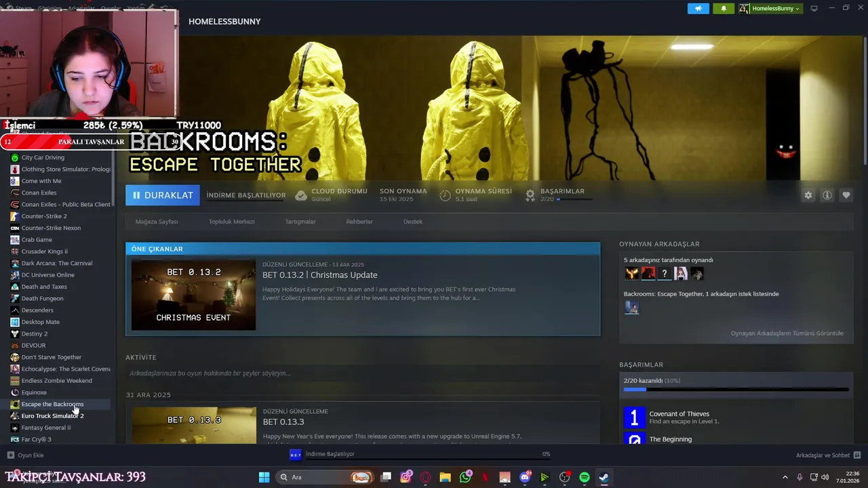Viewport: 868px width, 488px height.
Task: Open the Destek tab
Action: (x=413, y=222)
